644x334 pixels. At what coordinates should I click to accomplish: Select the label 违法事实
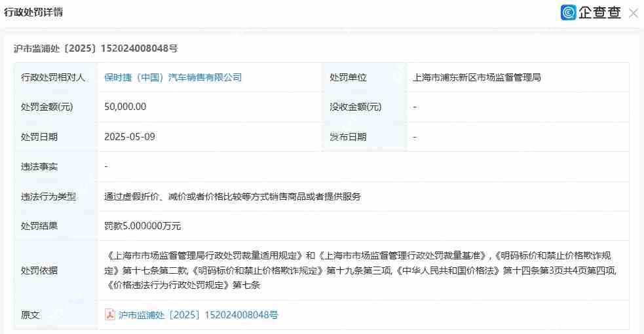tap(39, 166)
